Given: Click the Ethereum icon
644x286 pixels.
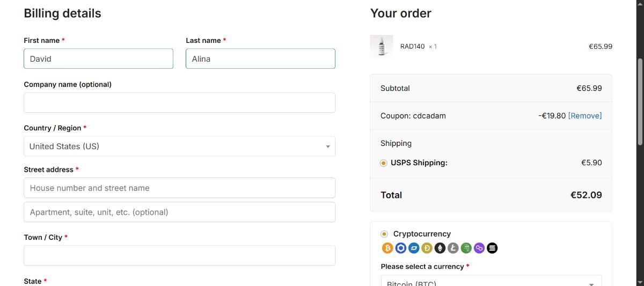Looking at the screenshot, I should pyautogui.click(x=440, y=248).
